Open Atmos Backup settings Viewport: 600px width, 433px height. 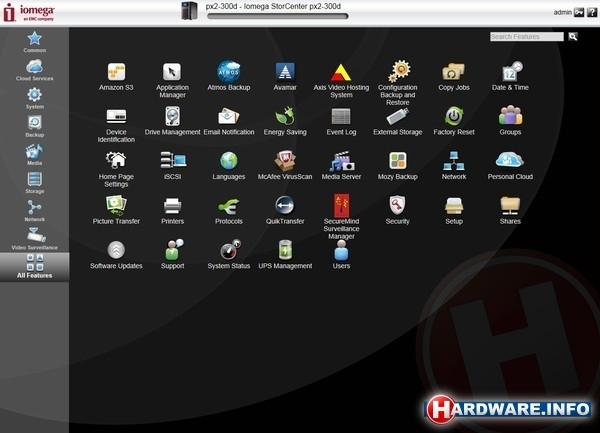click(x=228, y=76)
